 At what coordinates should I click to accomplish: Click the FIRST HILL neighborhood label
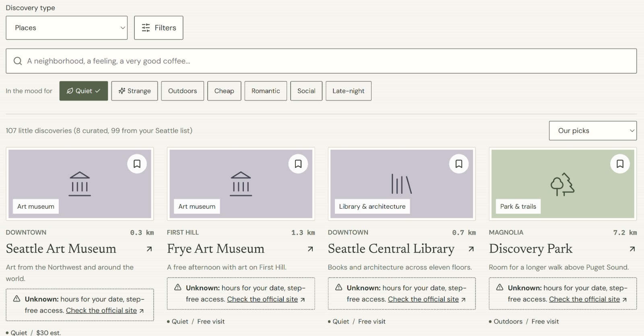[x=183, y=232]
